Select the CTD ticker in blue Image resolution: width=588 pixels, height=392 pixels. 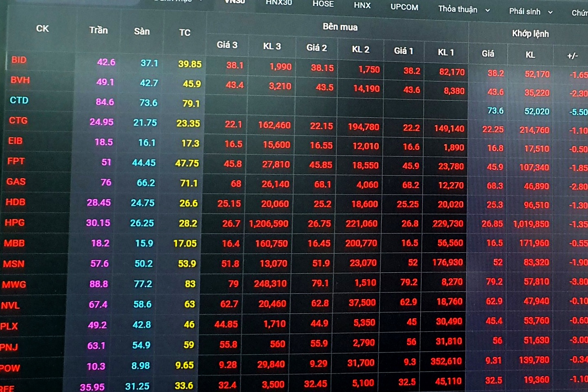[x=19, y=100]
